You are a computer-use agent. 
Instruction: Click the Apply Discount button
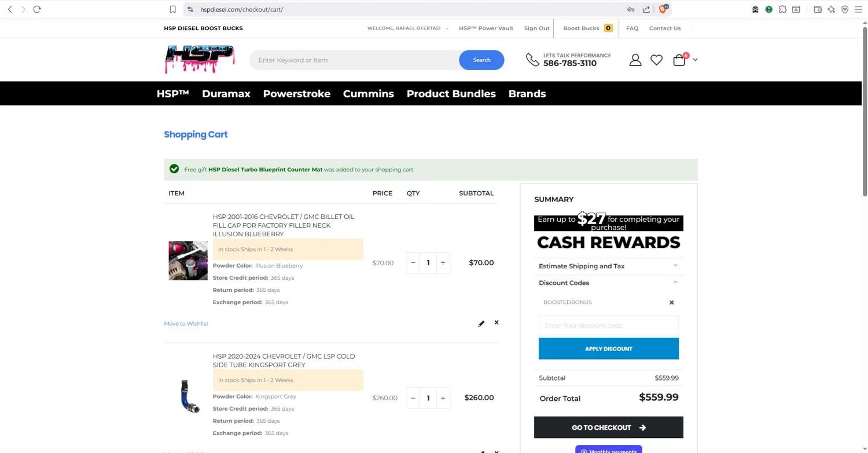tap(609, 349)
